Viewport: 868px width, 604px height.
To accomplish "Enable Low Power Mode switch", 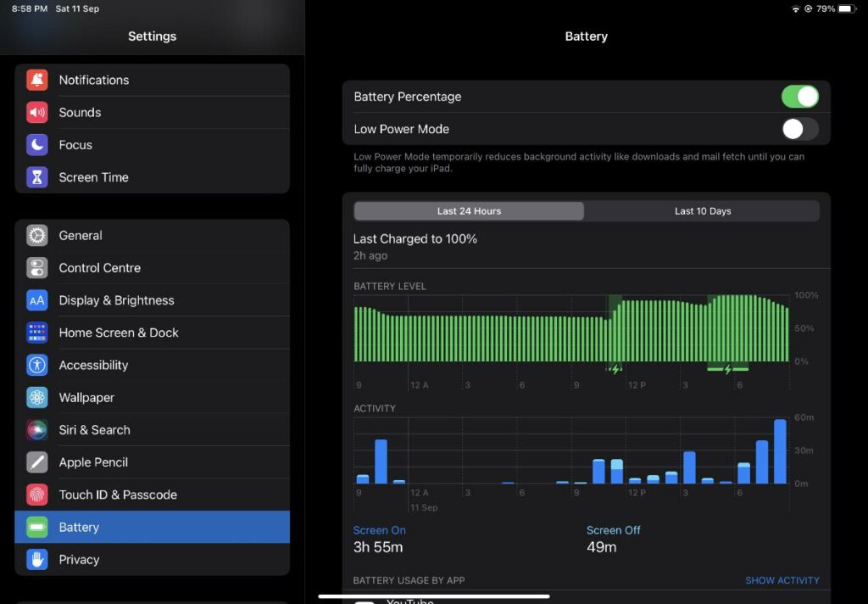I will click(799, 129).
